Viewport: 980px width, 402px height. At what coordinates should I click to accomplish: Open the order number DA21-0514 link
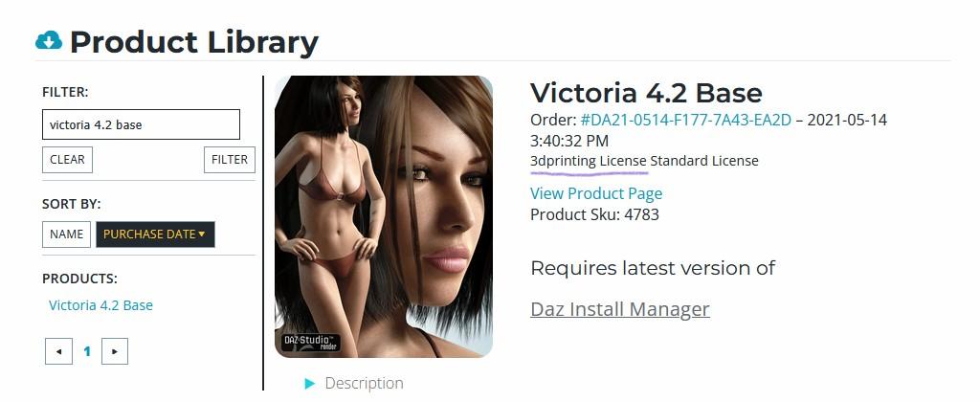[685, 120]
